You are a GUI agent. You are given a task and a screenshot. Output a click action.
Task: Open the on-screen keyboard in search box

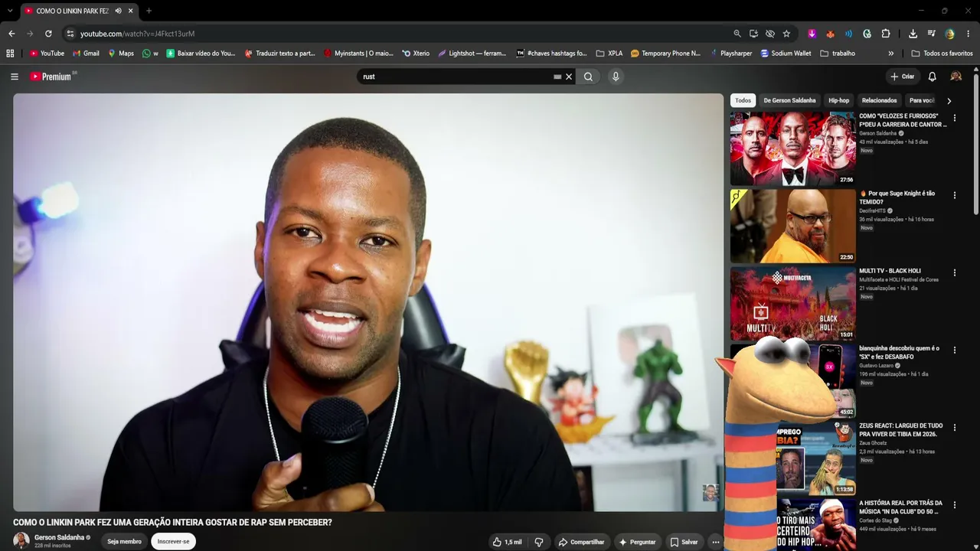(x=557, y=77)
